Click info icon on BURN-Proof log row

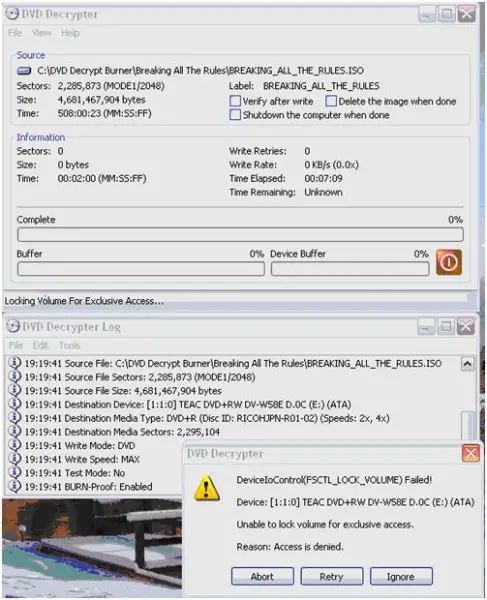14,486
